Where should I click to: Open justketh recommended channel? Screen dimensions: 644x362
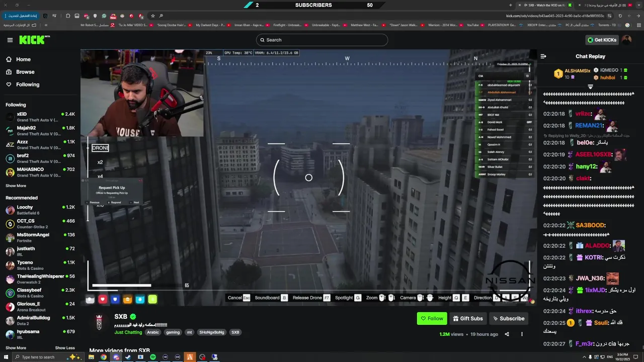(40, 251)
